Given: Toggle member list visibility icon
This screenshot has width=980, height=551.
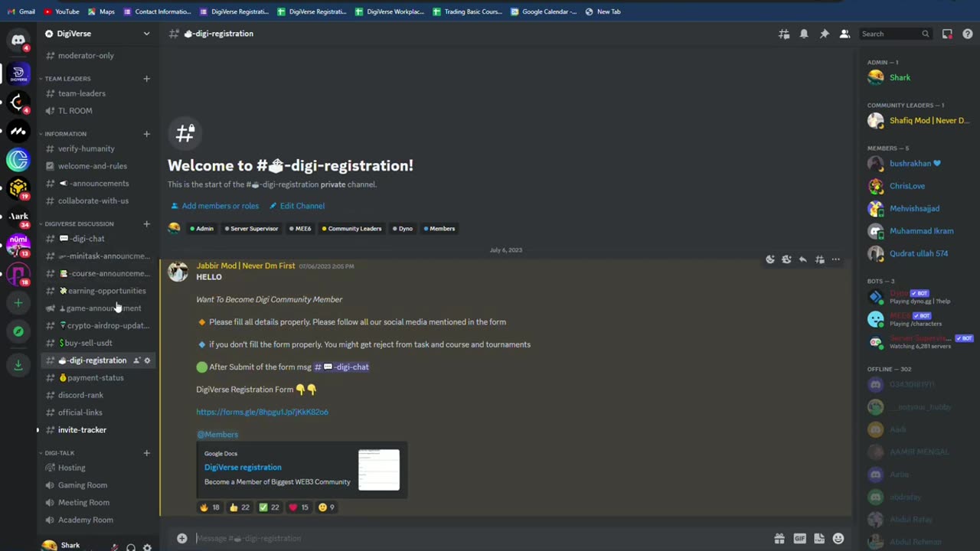Looking at the screenshot, I should click(844, 34).
